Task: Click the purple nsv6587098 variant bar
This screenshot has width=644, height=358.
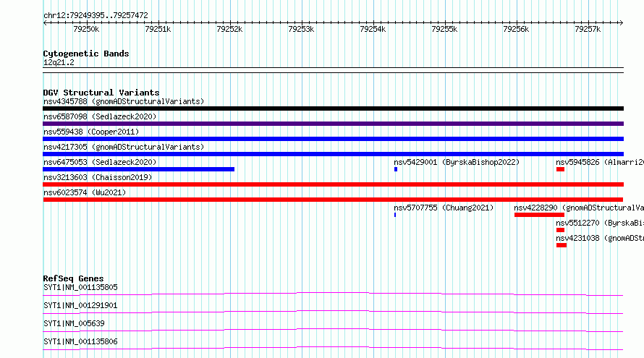Action: [x=333, y=124]
